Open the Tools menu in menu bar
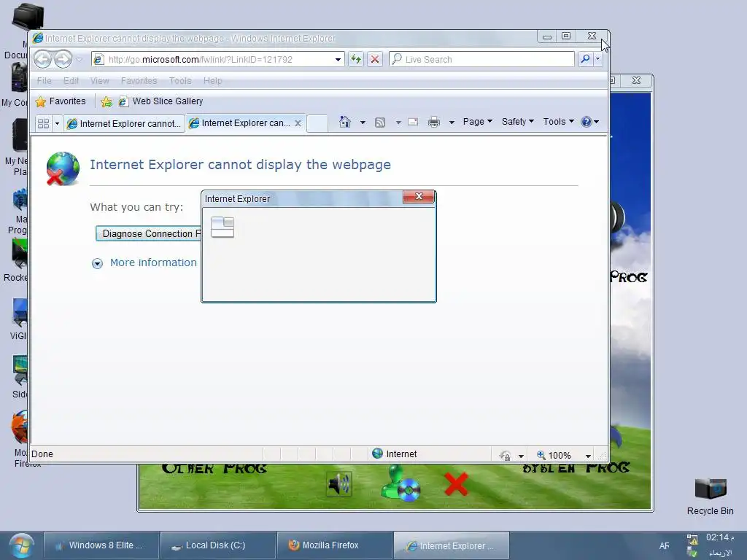This screenshot has width=747, height=560. pyautogui.click(x=180, y=81)
